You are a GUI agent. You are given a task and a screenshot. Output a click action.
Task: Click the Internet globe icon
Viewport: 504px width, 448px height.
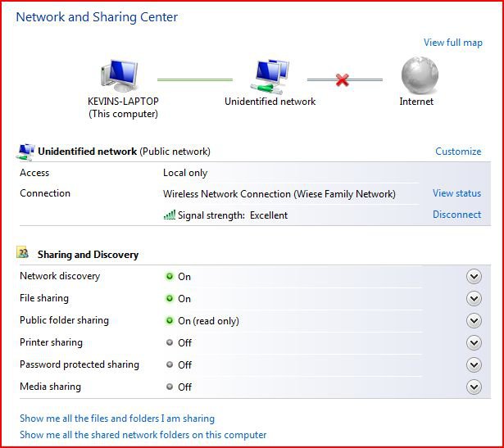pyautogui.click(x=417, y=76)
